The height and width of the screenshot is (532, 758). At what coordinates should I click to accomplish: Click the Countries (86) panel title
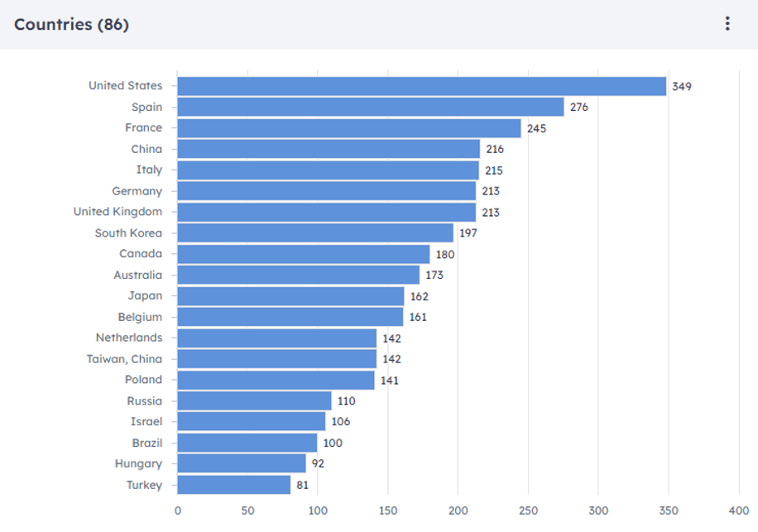click(71, 24)
